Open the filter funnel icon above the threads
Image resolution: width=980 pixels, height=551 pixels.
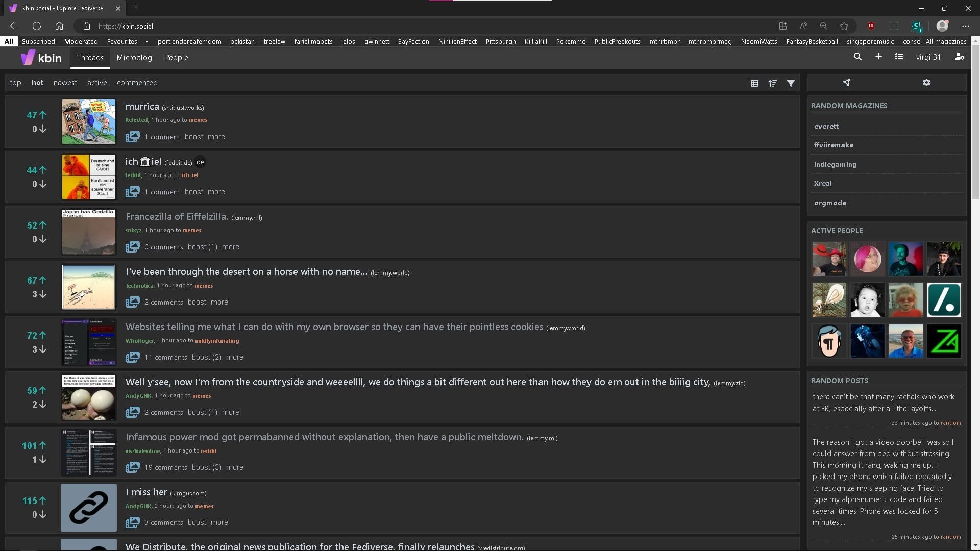pos(791,83)
